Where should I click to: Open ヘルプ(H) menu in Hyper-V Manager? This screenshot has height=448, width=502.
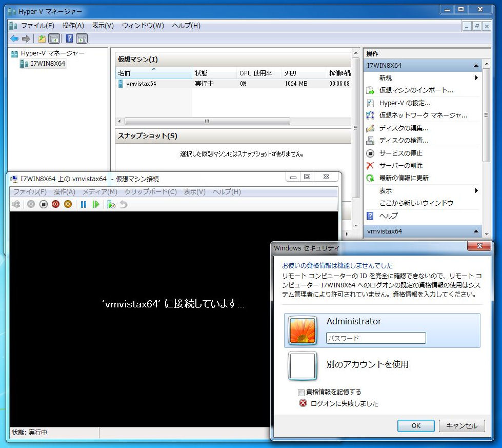(186, 26)
